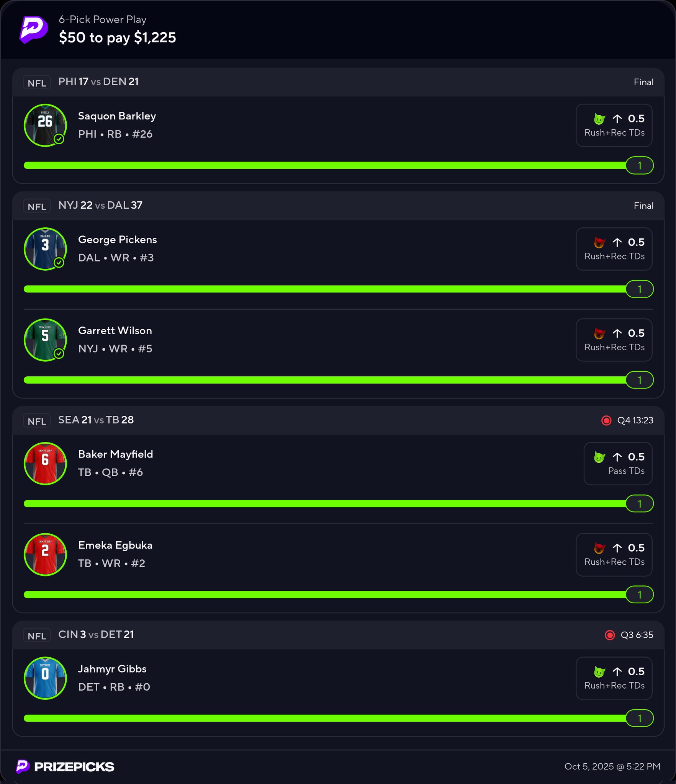Click the purple PrizePicks logo at top
The width and height of the screenshot is (676, 784).
[x=34, y=29]
